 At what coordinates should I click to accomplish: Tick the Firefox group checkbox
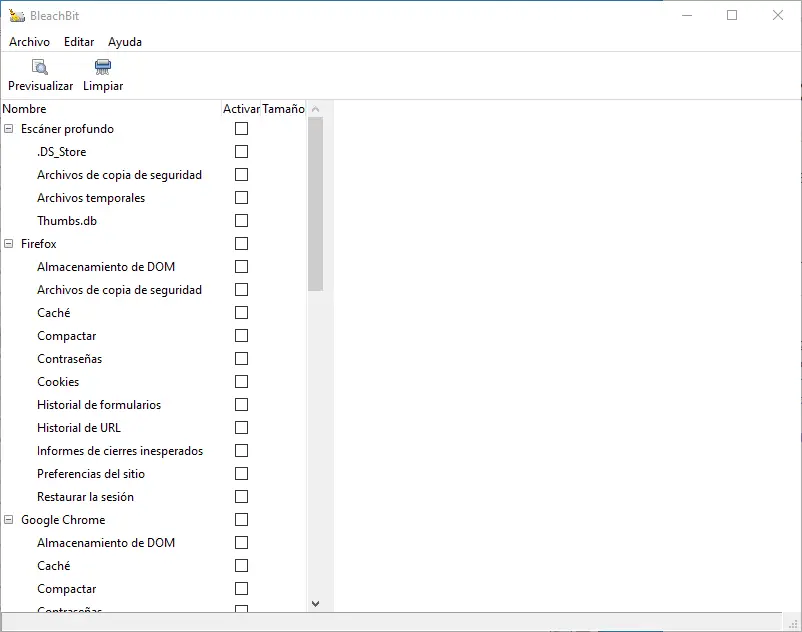[x=241, y=244]
